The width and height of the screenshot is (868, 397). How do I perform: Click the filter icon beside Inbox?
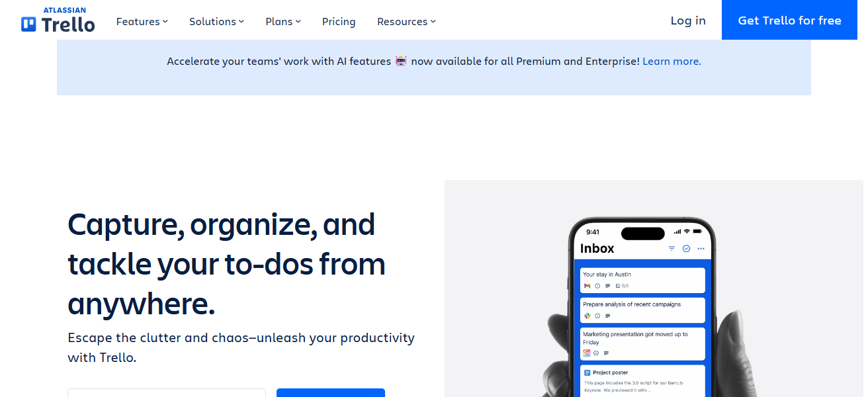click(x=672, y=249)
